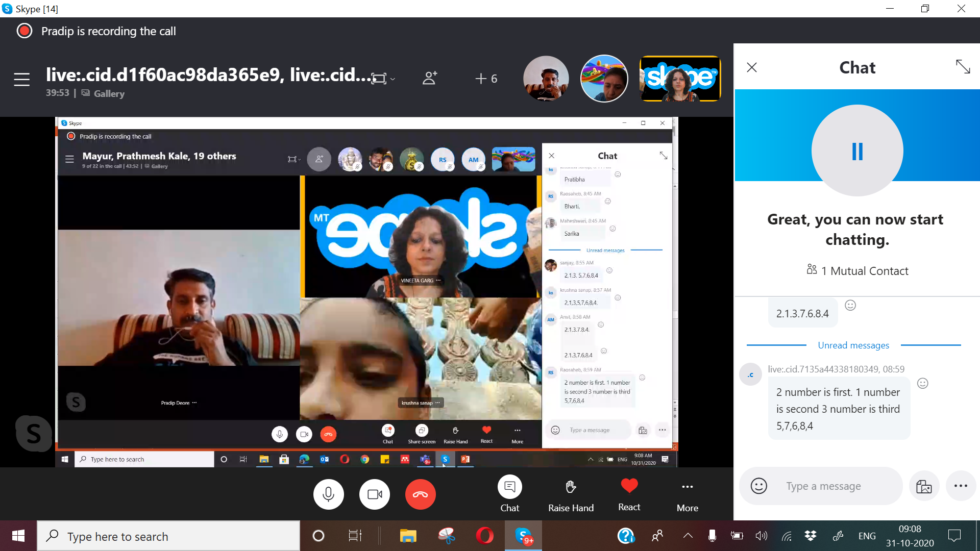Screen dimensions: 980x551
Task: Click the add files icon in the composer
Action: (924, 486)
